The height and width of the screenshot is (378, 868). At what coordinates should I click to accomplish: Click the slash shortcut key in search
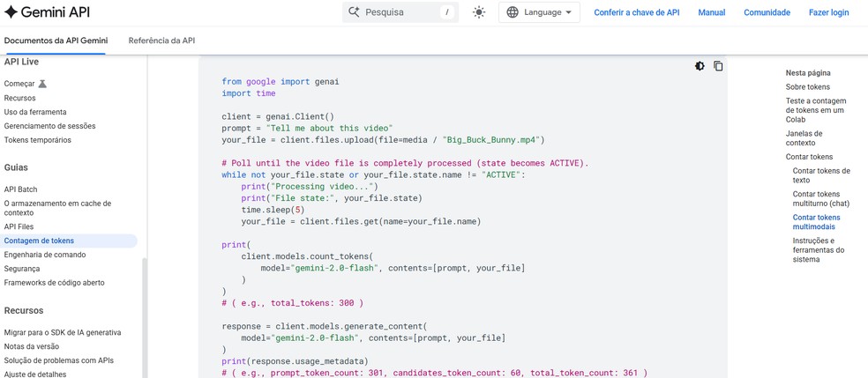[x=447, y=12]
